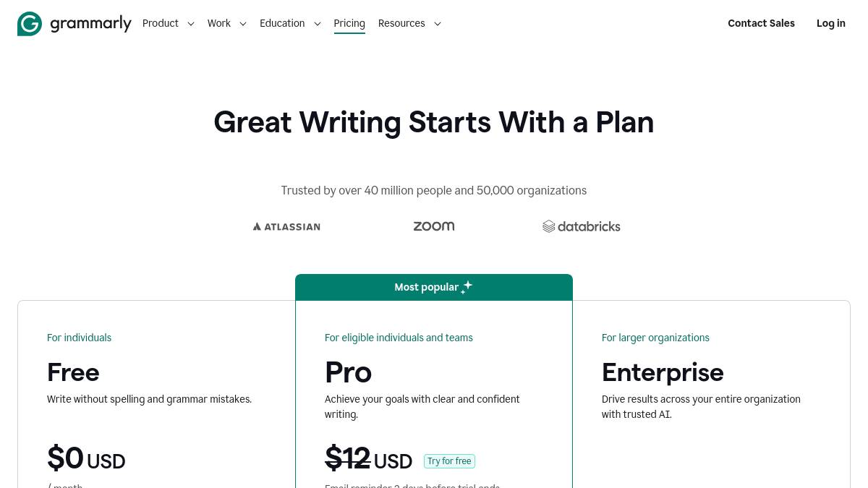
Task: Expand the Education dropdown chevron
Action: click(x=318, y=24)
